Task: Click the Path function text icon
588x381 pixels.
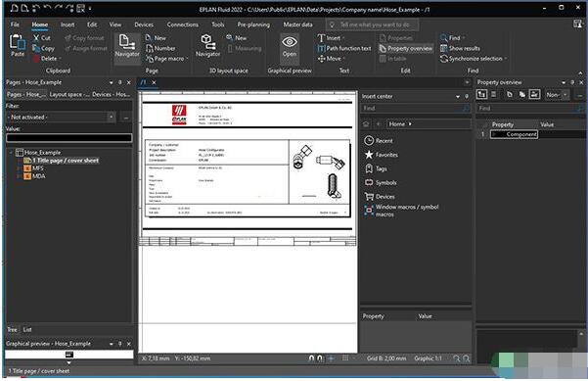Action: (321, 48)
